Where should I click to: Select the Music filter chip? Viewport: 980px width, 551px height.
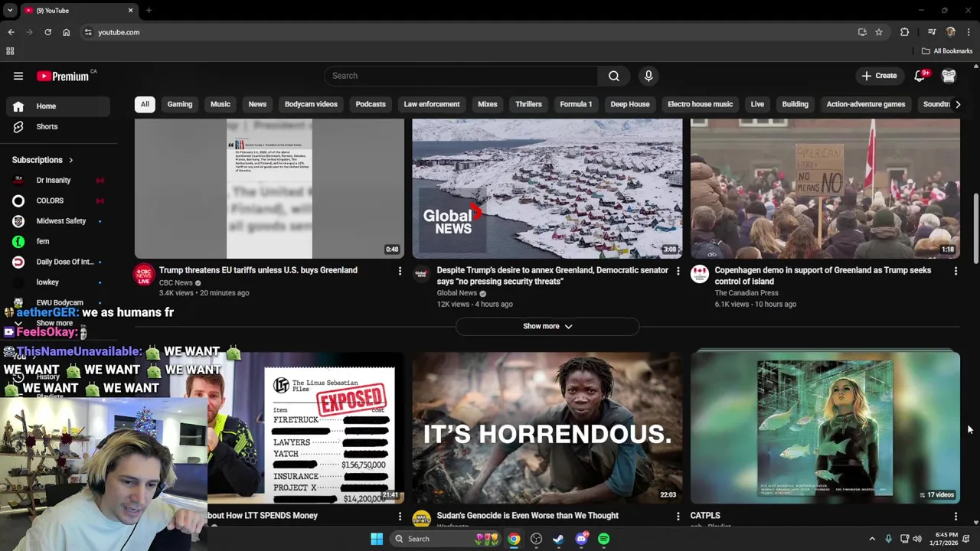point(220,104)
